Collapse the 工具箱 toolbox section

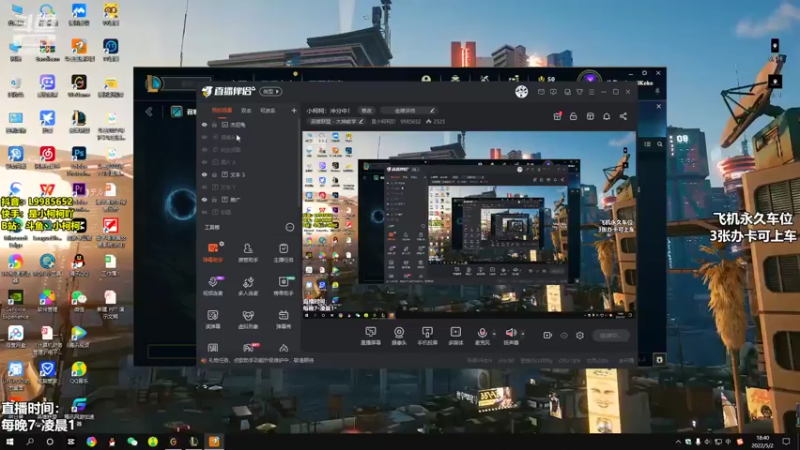click(290, 227)
